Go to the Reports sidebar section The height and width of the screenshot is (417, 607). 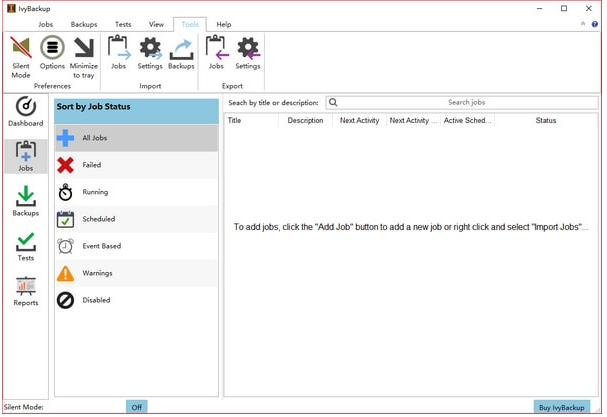[26, 291]
